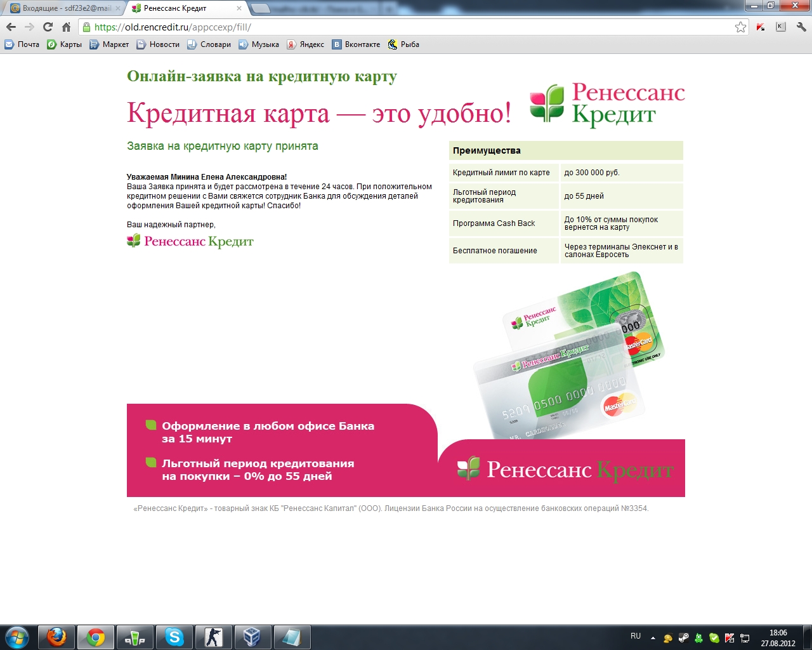This screenshot has height=650, width=812.
Task: Open the notepad-like taskbar icon
Action: coord(292,637)
